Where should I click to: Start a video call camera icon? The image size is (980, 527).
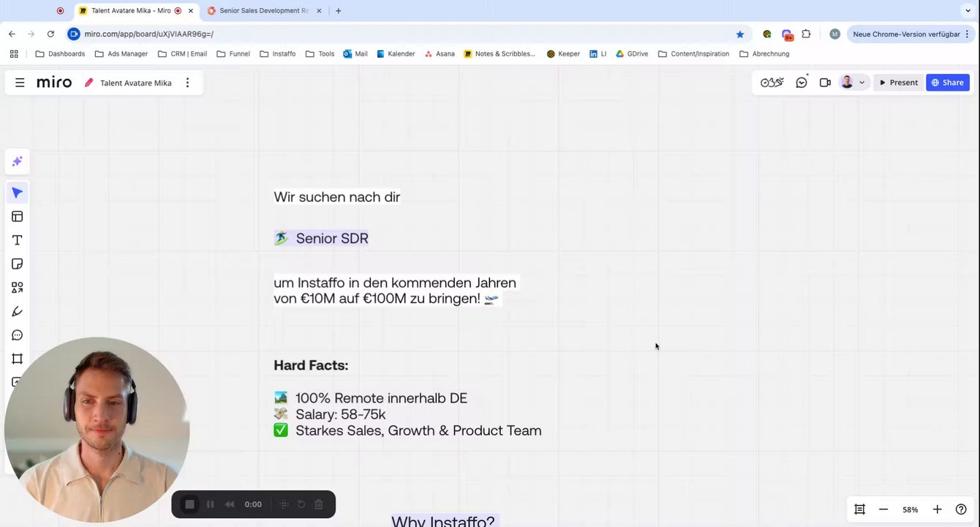[825, 83]
